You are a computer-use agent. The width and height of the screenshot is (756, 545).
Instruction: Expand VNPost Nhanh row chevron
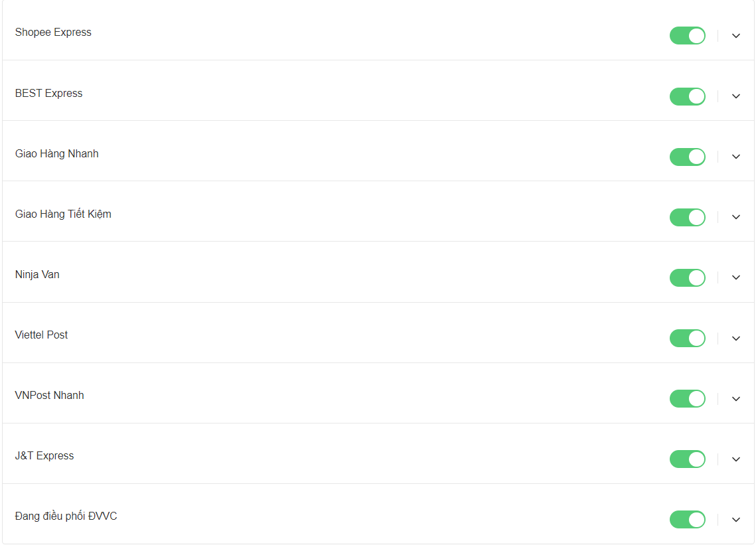[735, 399]
